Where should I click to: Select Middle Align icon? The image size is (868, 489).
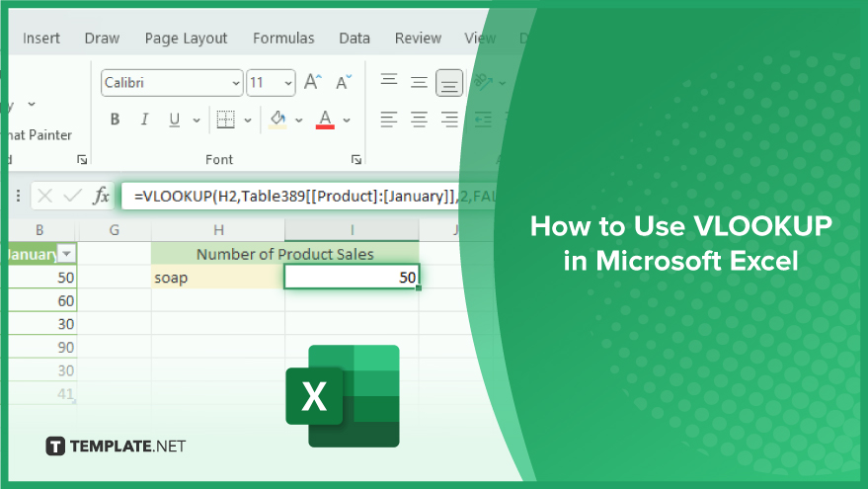419,83
